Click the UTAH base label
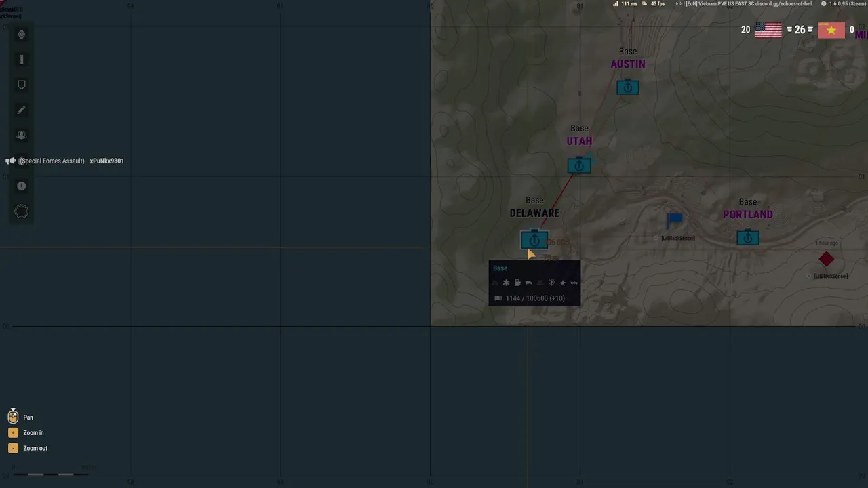Viewport: 868px width, 488px height. click(x=579, y=142)
